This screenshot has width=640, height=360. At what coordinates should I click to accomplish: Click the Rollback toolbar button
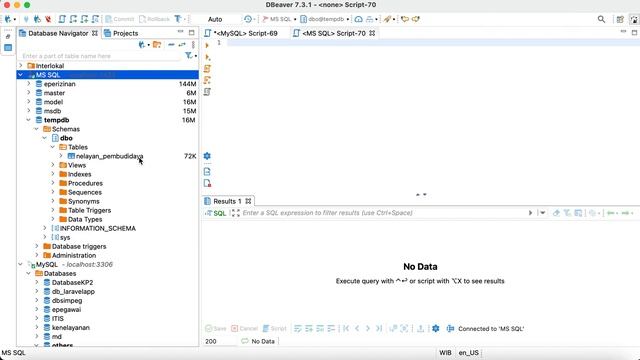154,19
